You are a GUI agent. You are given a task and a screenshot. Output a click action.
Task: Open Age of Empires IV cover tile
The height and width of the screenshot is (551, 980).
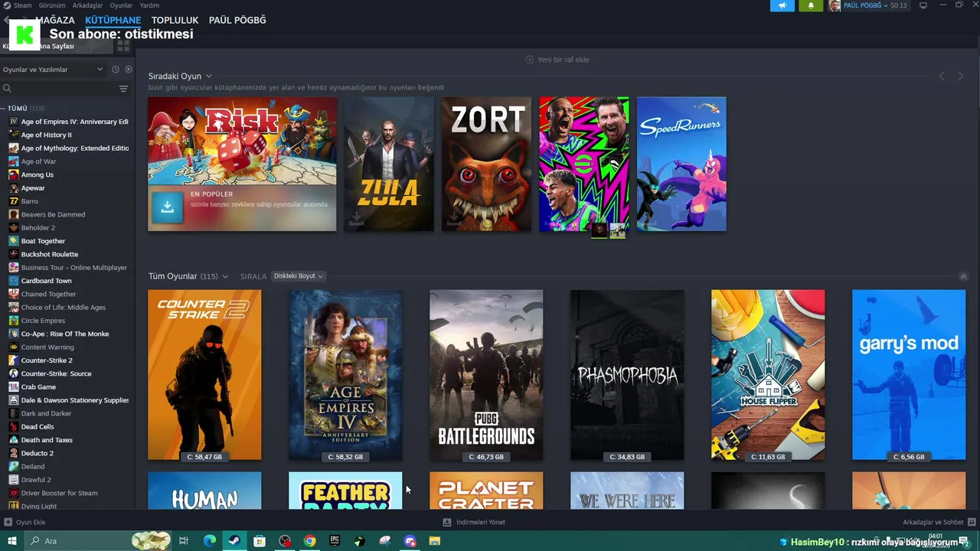point(345,375)
